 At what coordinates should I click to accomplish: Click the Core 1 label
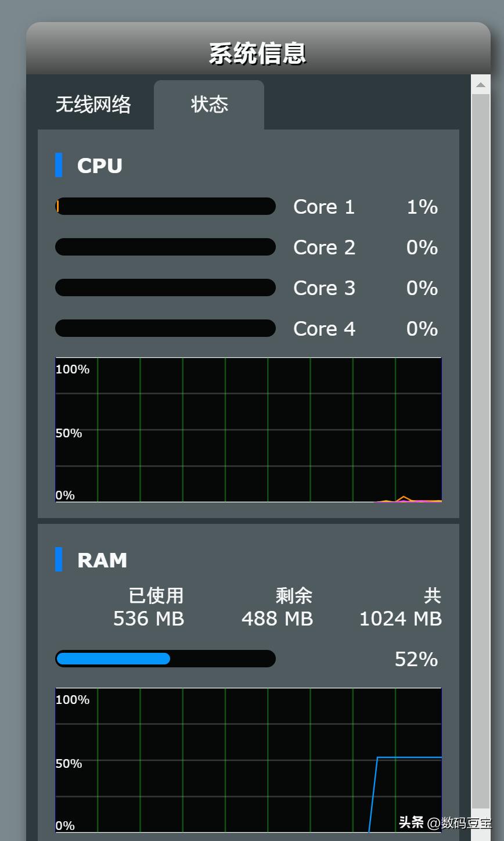point(324,207)
